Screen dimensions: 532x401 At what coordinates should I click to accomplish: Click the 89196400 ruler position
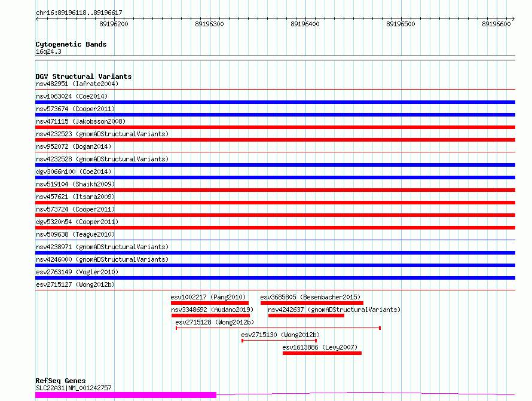click(305, 24)
